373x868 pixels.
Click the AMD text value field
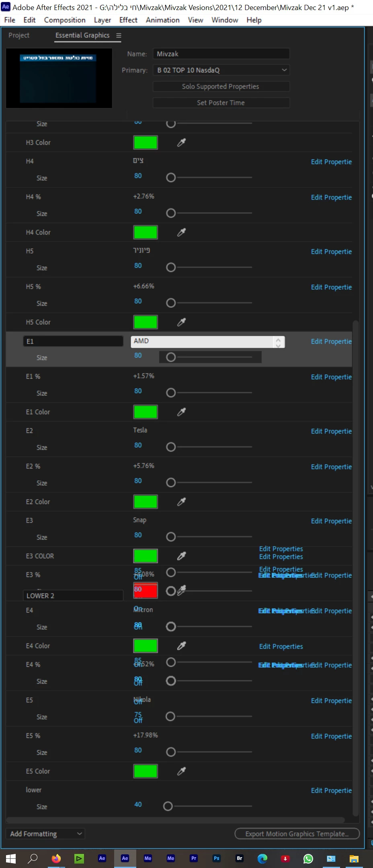coord(203,342)
